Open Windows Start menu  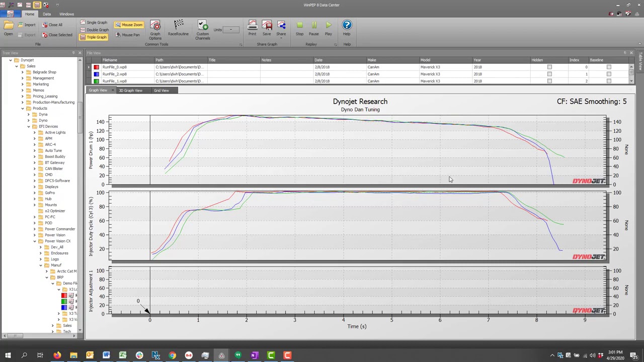point(8,355)
